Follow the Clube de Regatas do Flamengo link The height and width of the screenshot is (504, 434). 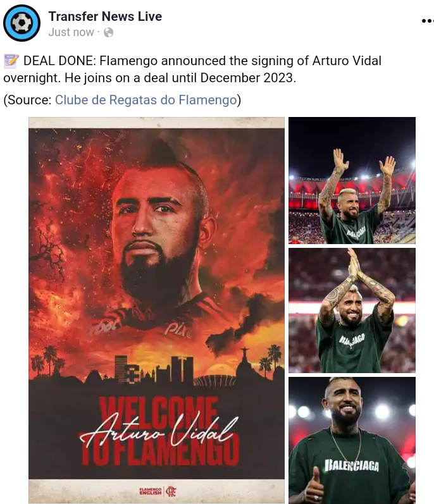click(x=146, y=100)
